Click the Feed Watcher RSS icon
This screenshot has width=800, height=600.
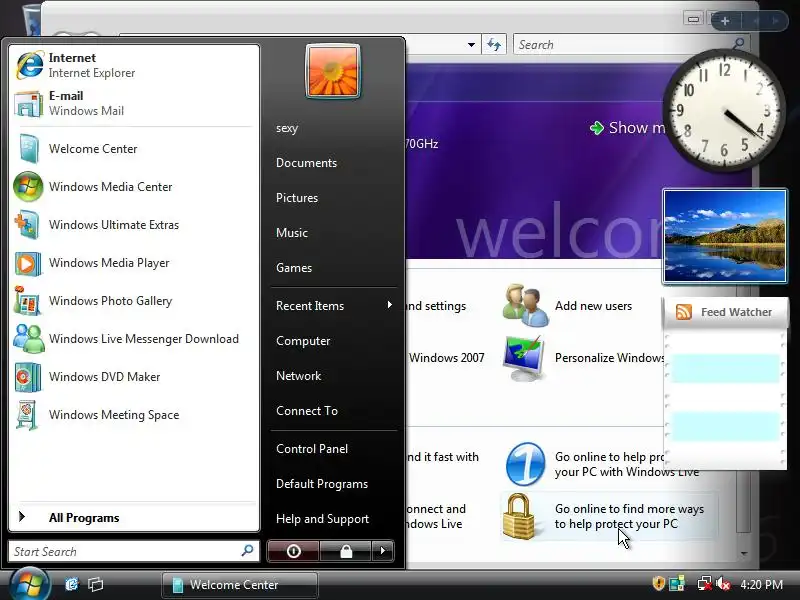tap(684, 311)
